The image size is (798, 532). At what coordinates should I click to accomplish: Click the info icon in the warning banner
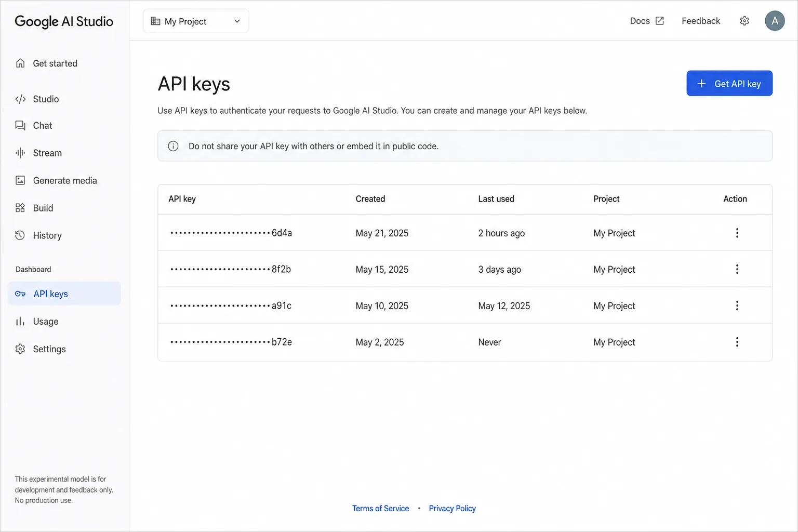[x=174, y=146]
